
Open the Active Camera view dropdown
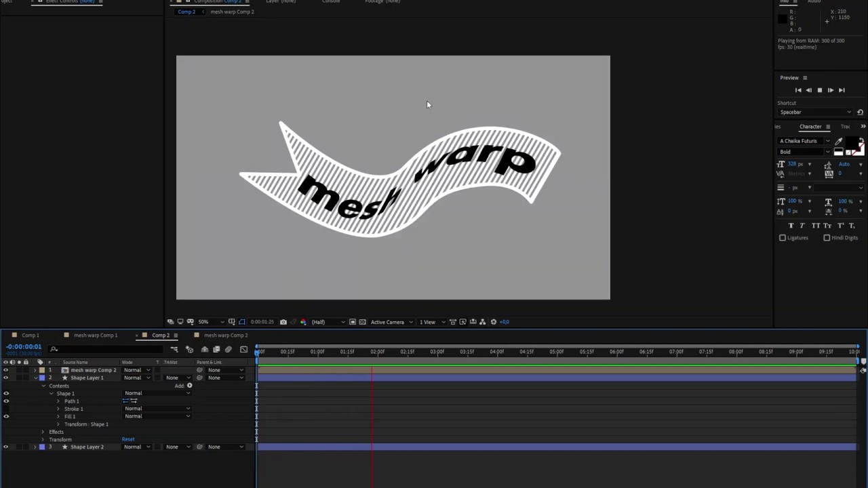(x=391, y=322)
